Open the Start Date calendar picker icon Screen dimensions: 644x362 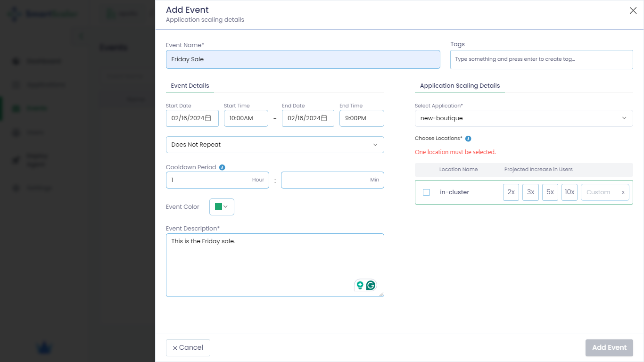pos(208,118)
